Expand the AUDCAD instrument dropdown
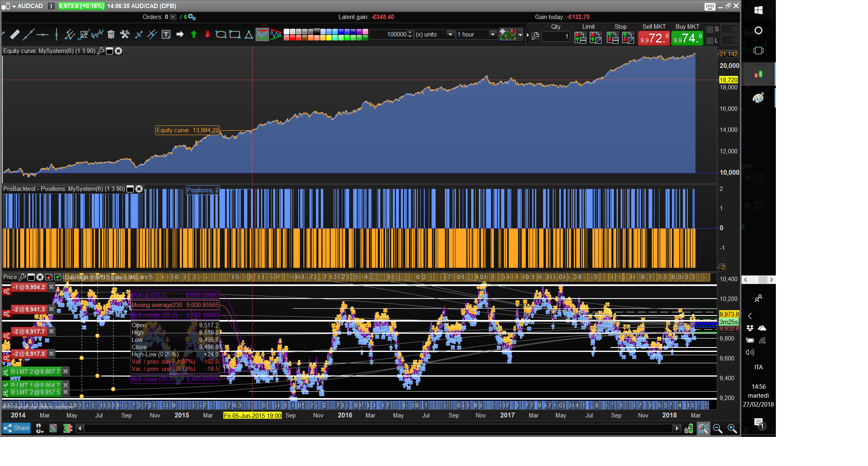Viewport: 868px width, 466px height. point(14,6)
